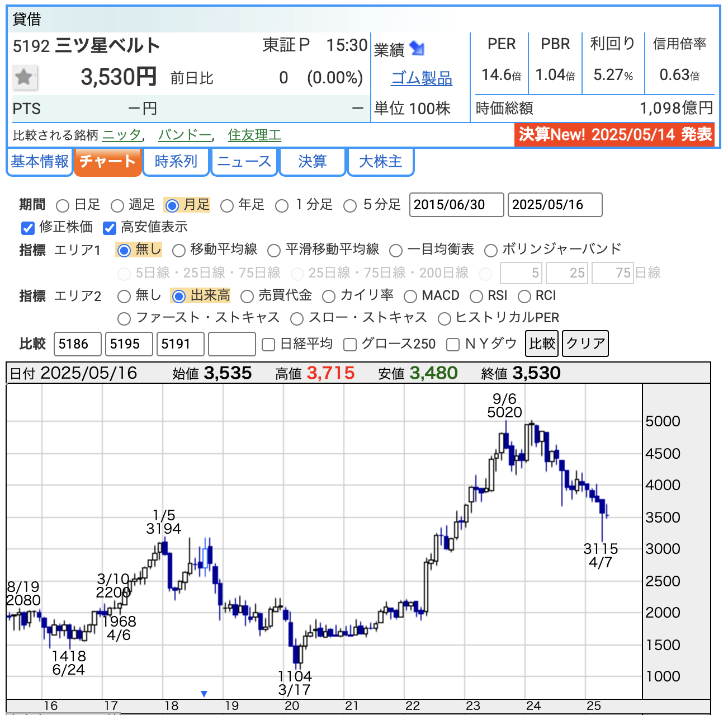Click the PBR 1.04倍 value

click(x=555, y=75)
